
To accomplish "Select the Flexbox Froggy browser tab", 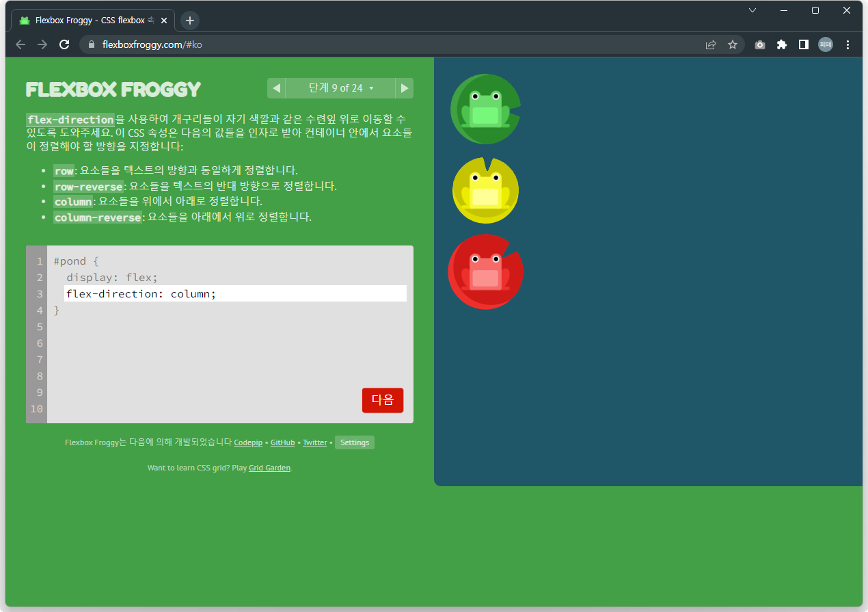I will tap(93, 21).
